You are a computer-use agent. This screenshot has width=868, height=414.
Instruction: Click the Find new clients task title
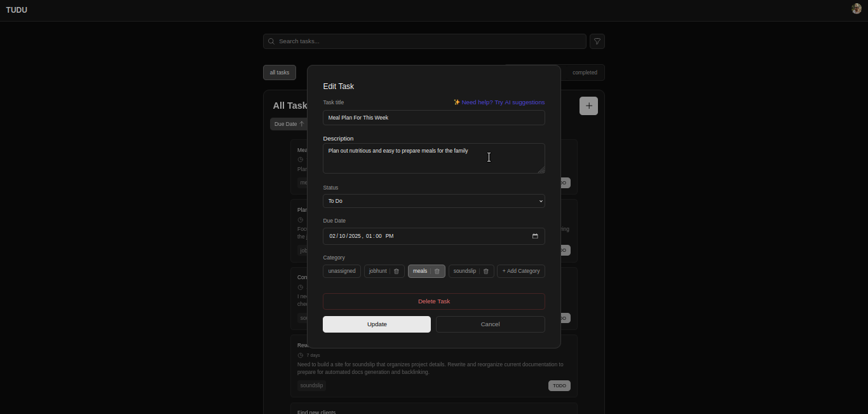pos(316,411)
